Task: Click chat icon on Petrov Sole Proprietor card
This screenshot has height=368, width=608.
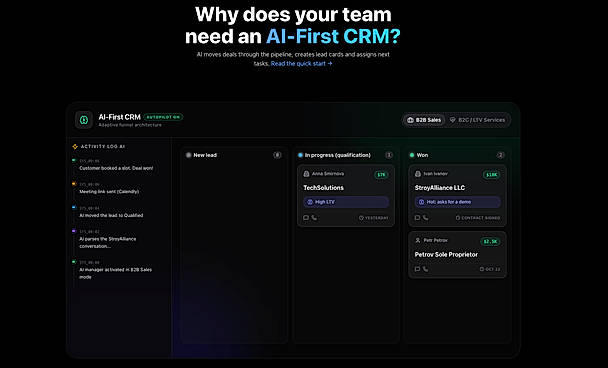Action: pos(417,269)
